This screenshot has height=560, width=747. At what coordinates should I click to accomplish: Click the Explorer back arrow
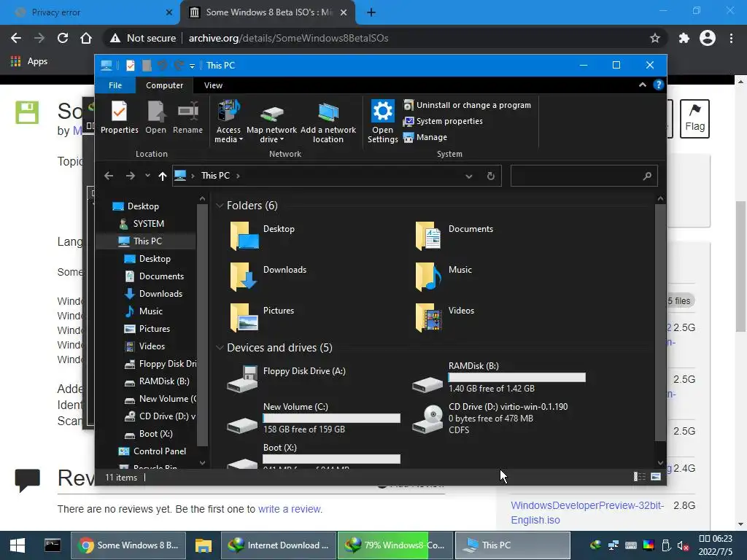tap(109, 176)
